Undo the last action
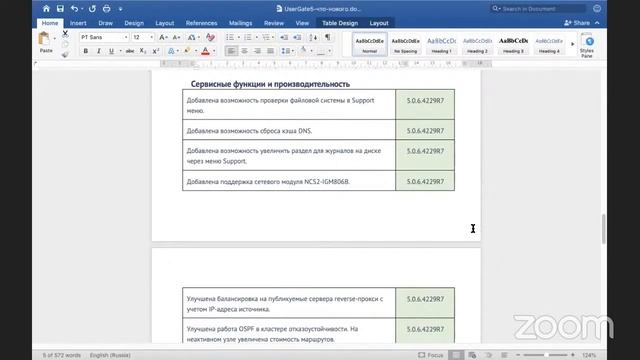This screenshot has height=360, width=640. pyautogui.click(x=74, y=9)
